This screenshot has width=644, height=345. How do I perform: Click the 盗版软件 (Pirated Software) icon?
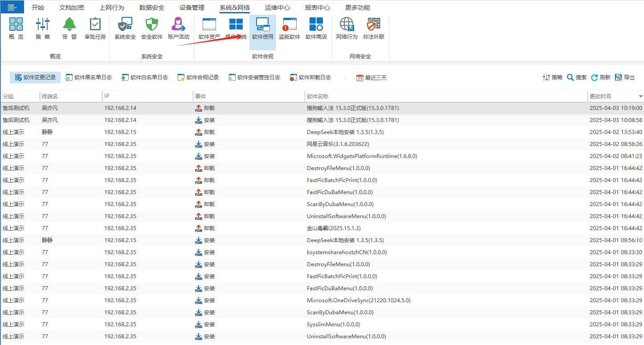pyautogui.click(x=289, y=28)
